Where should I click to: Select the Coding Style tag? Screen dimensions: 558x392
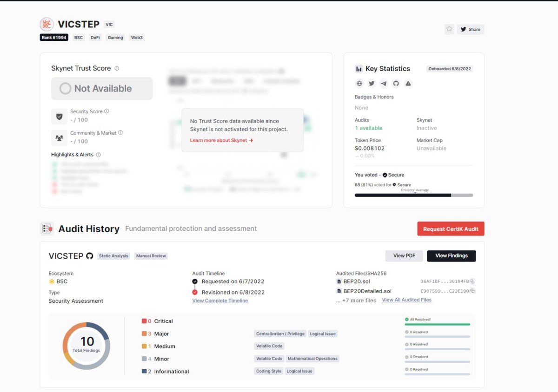269,371
